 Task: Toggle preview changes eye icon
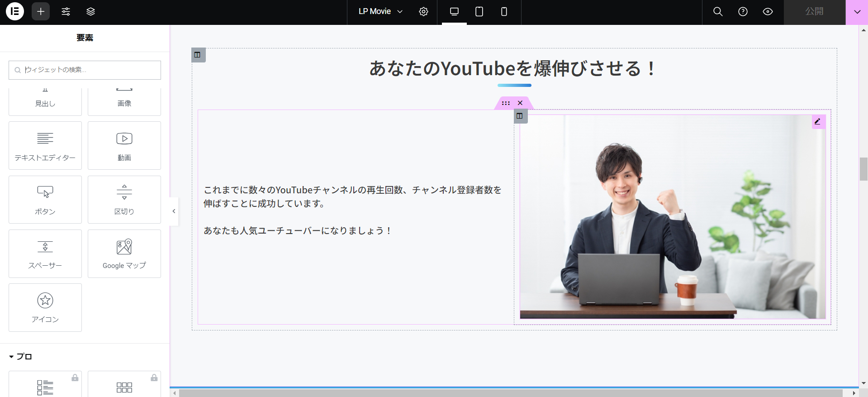(x=768, y=12)
